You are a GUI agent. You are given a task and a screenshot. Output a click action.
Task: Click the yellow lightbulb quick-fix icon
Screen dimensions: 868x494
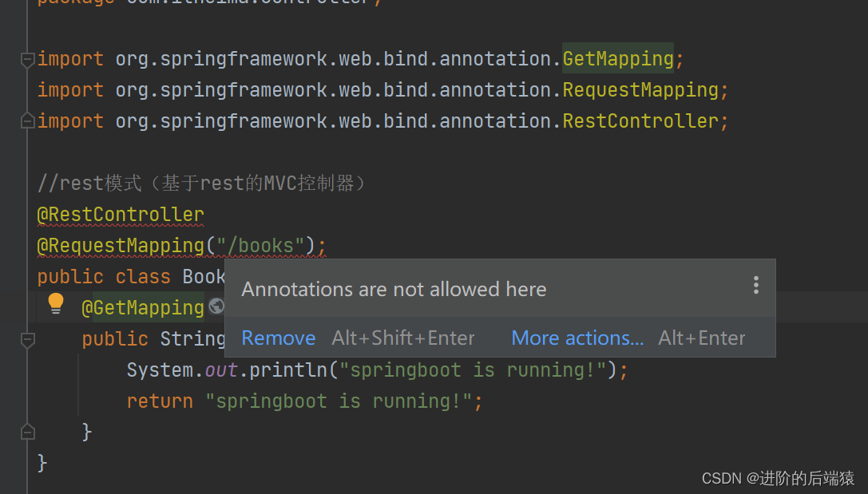56,304
